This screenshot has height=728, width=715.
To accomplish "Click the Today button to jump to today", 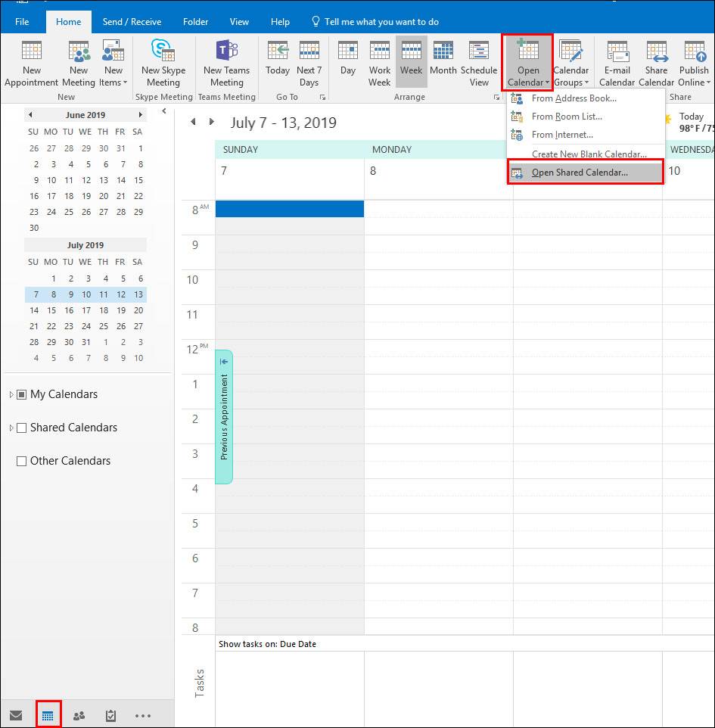I will tap(277, 64).
